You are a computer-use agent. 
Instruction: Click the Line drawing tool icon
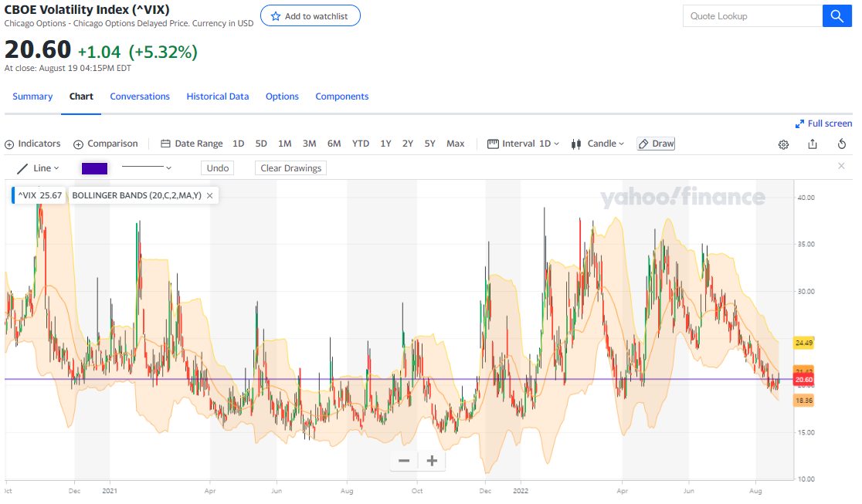(22, 168)
